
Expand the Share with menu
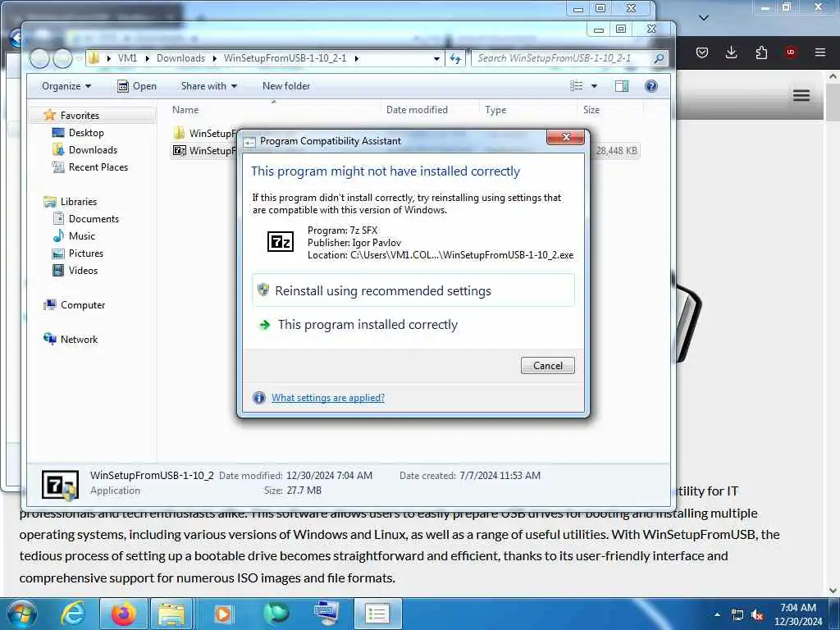(x=209, y=86)
